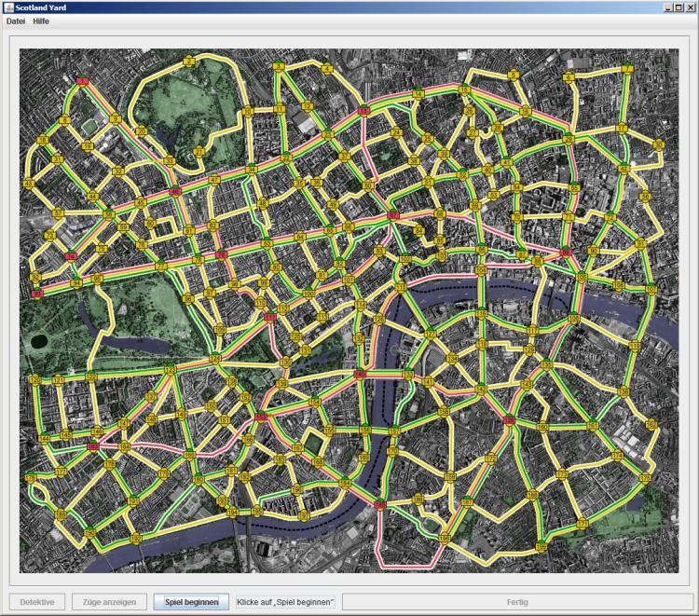Select station 14 on the map
Viewport: 699px width, 616px height.
tap(418, 93)
